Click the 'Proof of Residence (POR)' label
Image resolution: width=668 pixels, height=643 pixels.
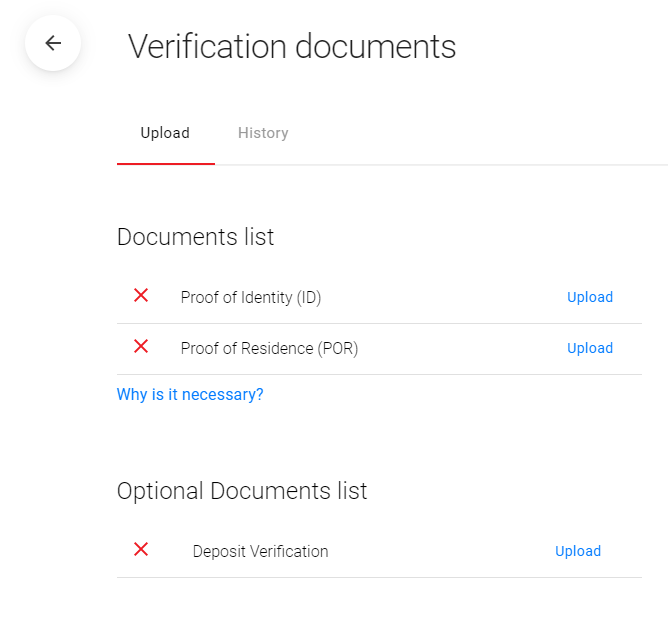point(269,348)
